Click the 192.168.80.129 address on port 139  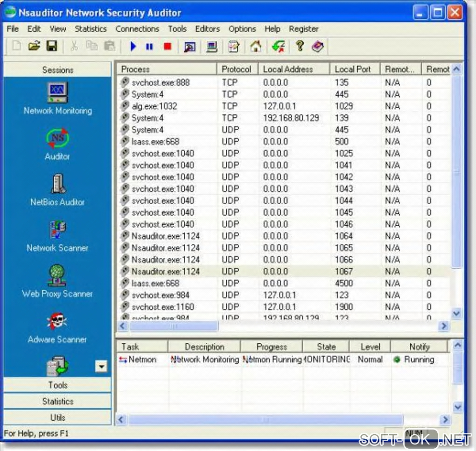291,118
